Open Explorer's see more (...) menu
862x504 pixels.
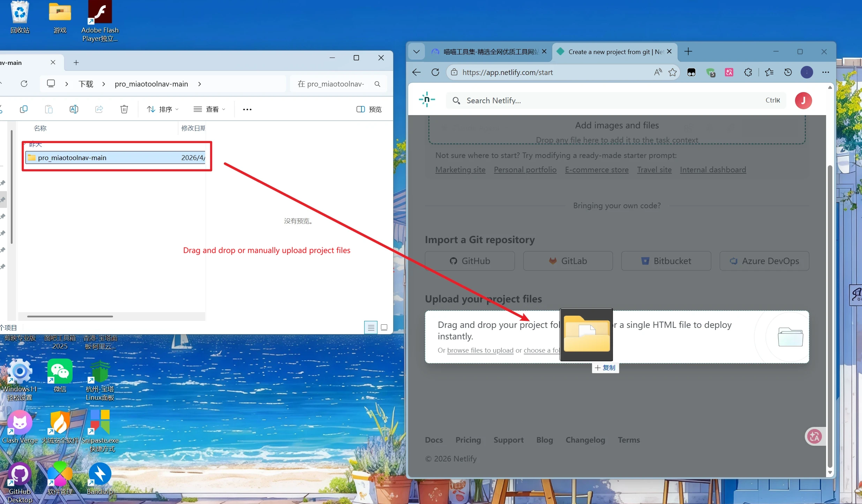point(247,109)
